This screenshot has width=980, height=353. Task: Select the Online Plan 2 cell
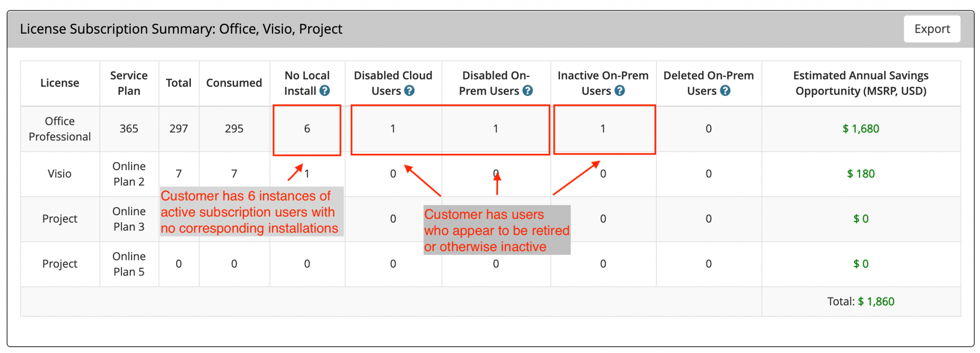click(x=129, y=174)
